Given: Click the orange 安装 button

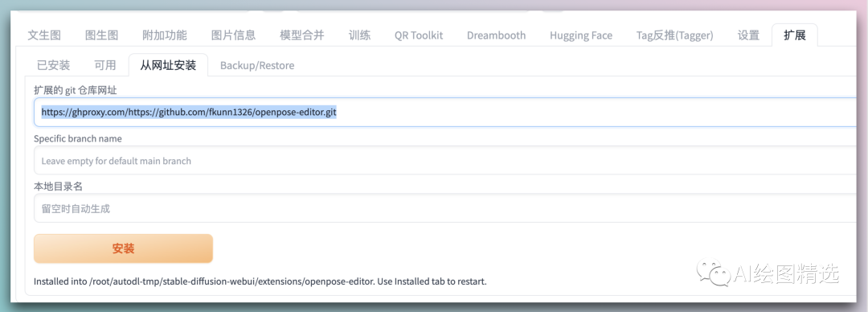Looking at the screenshot, I should pos(124,248).
